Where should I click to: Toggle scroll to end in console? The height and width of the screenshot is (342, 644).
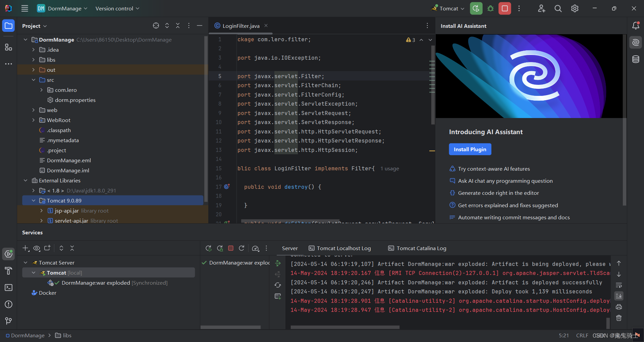pyautogui.click(x=619, y=296)
